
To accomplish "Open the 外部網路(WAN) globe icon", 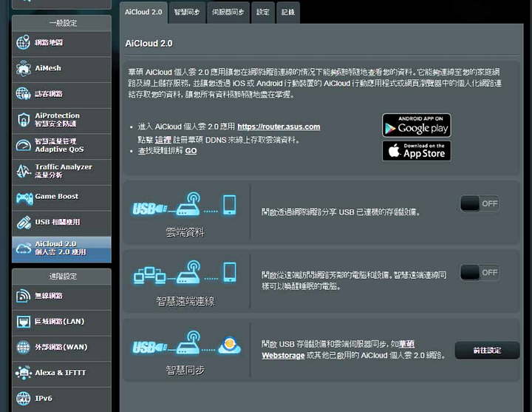I will pos(23,347).
